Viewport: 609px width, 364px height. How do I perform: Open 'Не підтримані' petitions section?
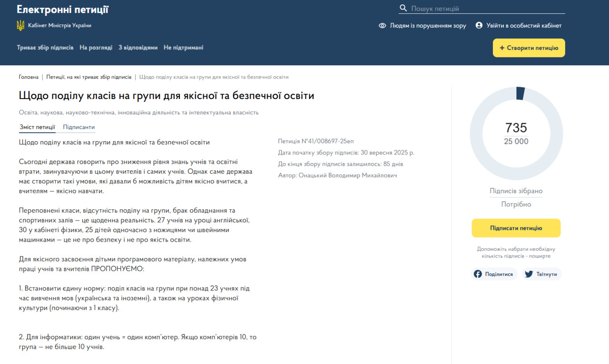[183, 48]
